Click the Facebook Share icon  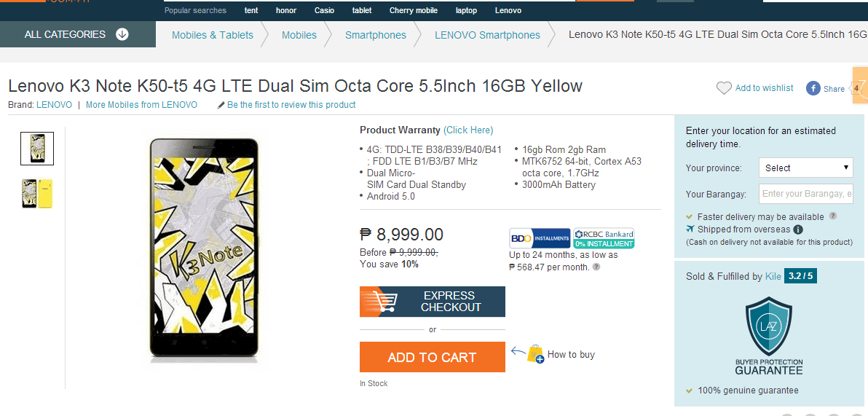(x=813, y=89)
